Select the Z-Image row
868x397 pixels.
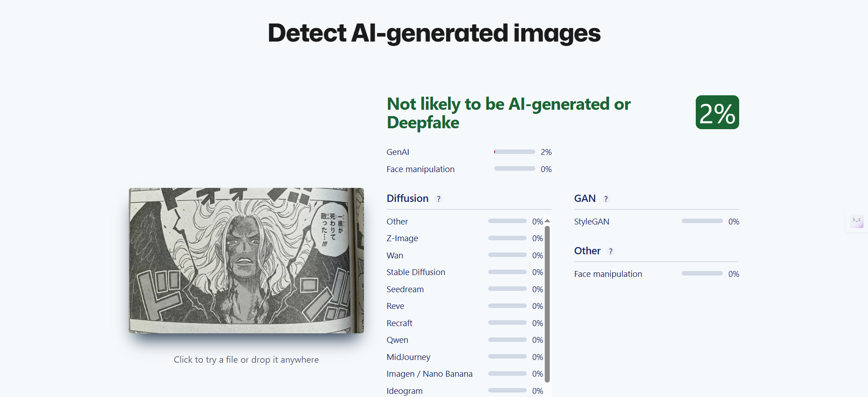[x=465, y=238]
